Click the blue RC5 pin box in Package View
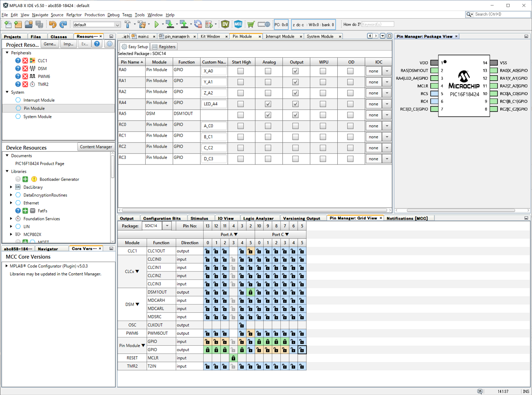Screen dimensions: 532x395 pyautogui.click(x=434, y=94)
